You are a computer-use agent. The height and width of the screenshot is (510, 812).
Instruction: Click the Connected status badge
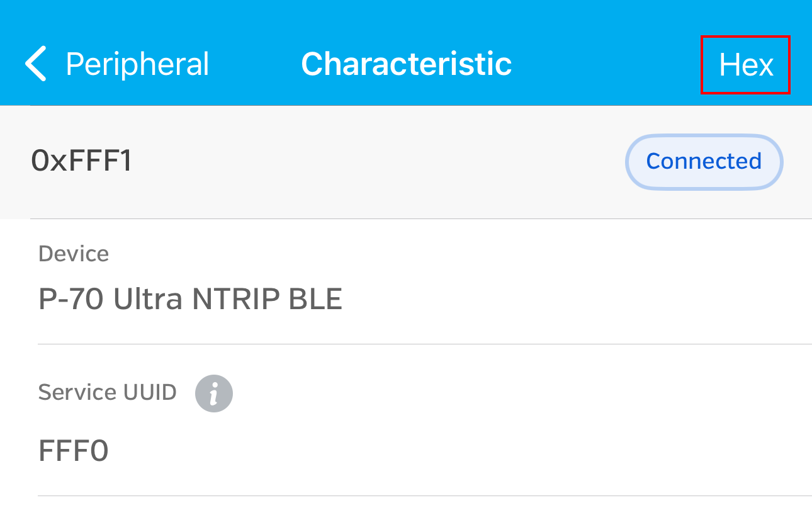pyautogui.click(x=703, y=161)
